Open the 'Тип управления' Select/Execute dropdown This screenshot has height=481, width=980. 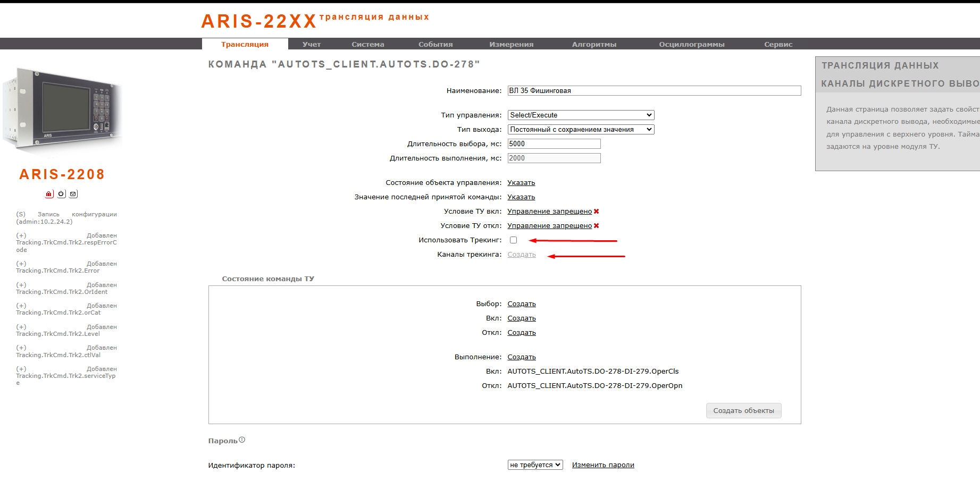(581, 115)
